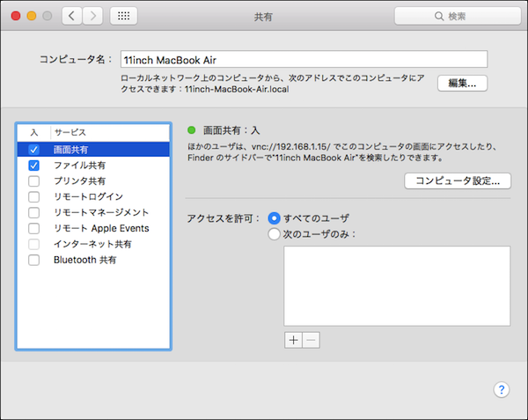The height and width of the screenshot is (420, 528).
Task: Minimize the window with the yellow button
Action: [x=32, y=16]
